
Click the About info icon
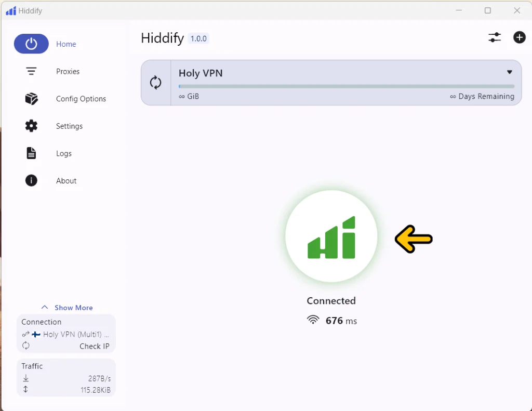coord(31,180)
